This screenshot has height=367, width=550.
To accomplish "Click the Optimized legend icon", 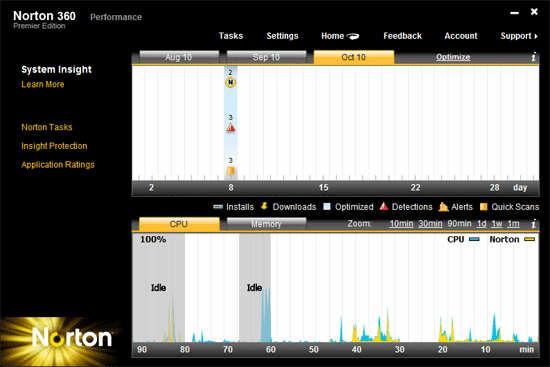I will tap(327, 206).
